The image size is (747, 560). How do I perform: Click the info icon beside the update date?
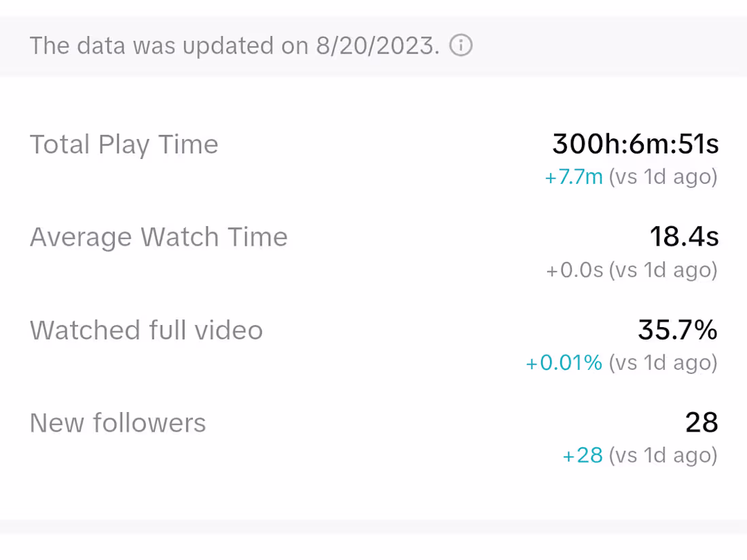coord(461,46)
